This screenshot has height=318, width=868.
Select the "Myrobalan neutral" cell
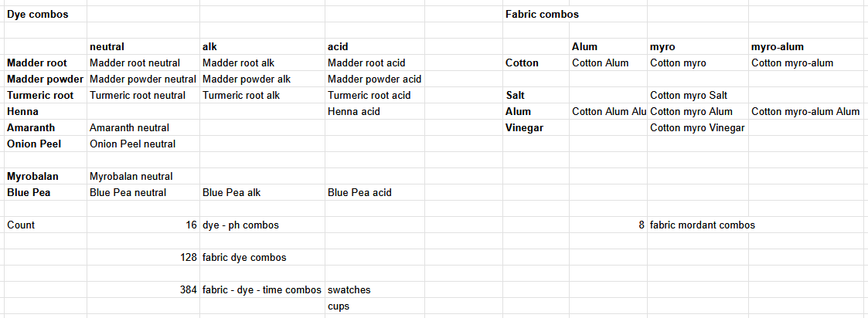(131, 177)
